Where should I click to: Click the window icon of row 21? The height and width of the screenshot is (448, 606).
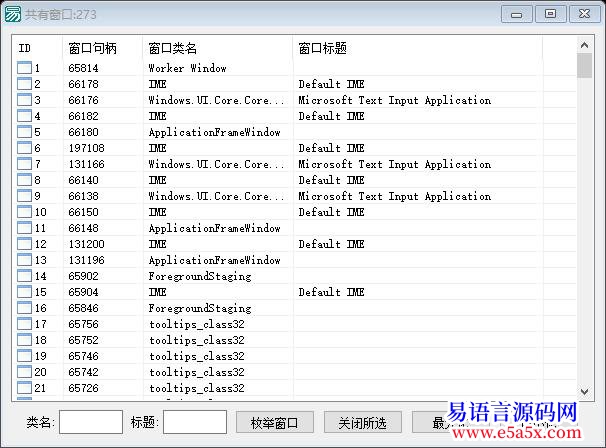(24, 388)
